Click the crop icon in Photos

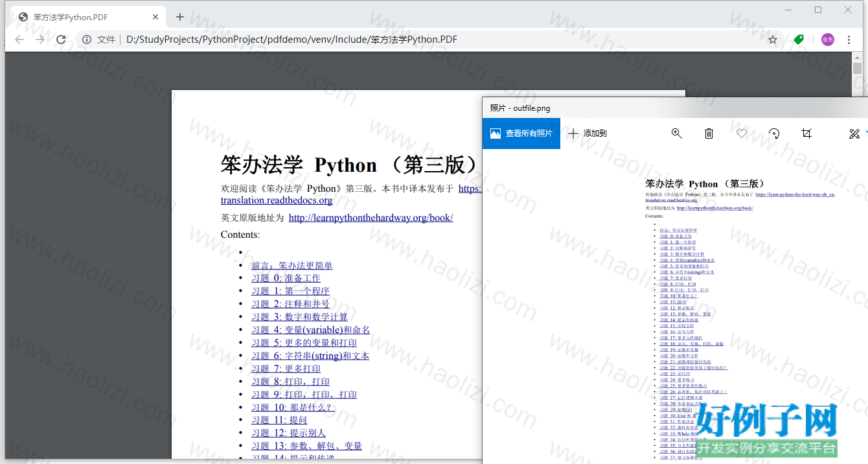pos(806,133)
